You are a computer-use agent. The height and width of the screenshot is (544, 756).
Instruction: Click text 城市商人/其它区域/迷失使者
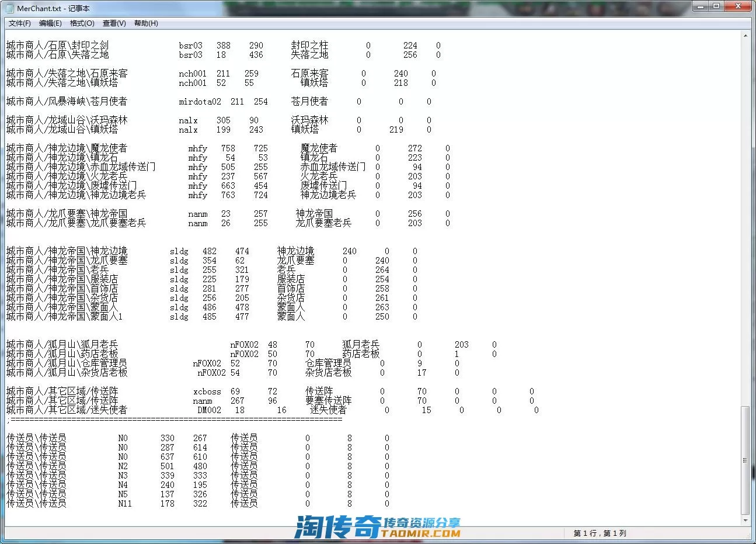tap(67, 410)
